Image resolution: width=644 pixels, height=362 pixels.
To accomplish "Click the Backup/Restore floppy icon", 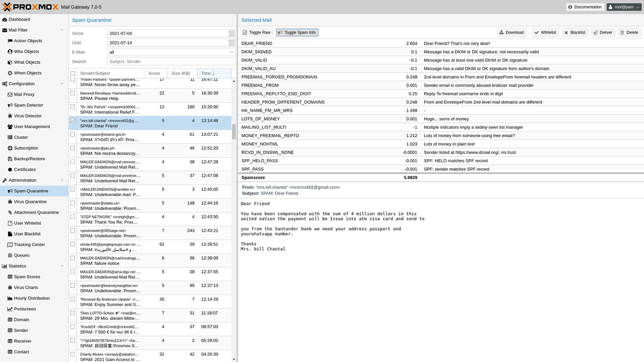I will [10, 159].
